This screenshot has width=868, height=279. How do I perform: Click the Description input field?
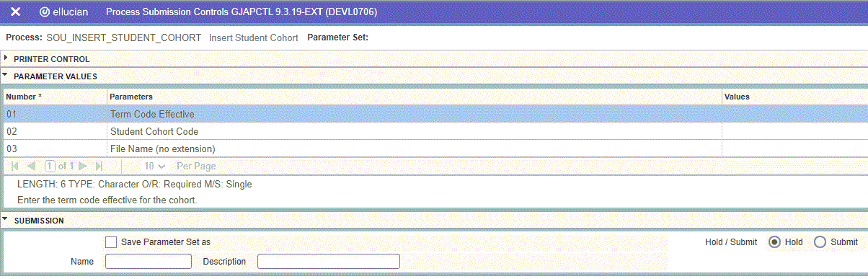click(329, 261)
